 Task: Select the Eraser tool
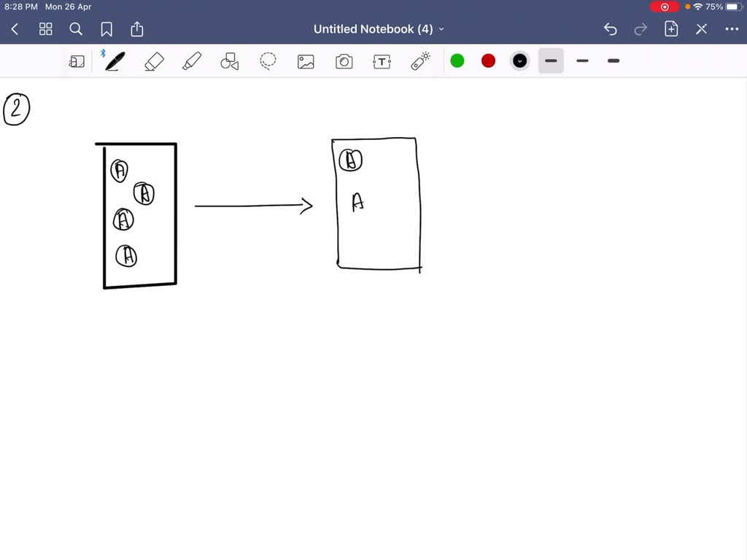[x=153, y=61]
